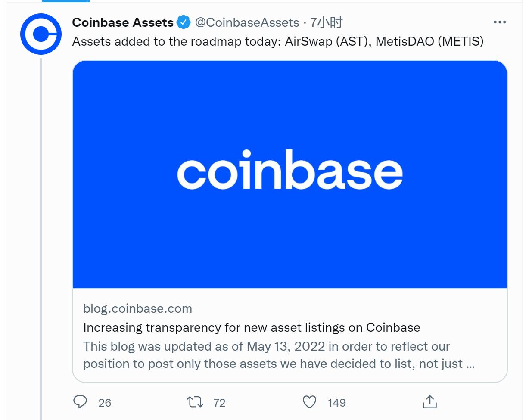
Task: Click the like count showing 149
Action: pyautogui.click(x=336, y=403)
